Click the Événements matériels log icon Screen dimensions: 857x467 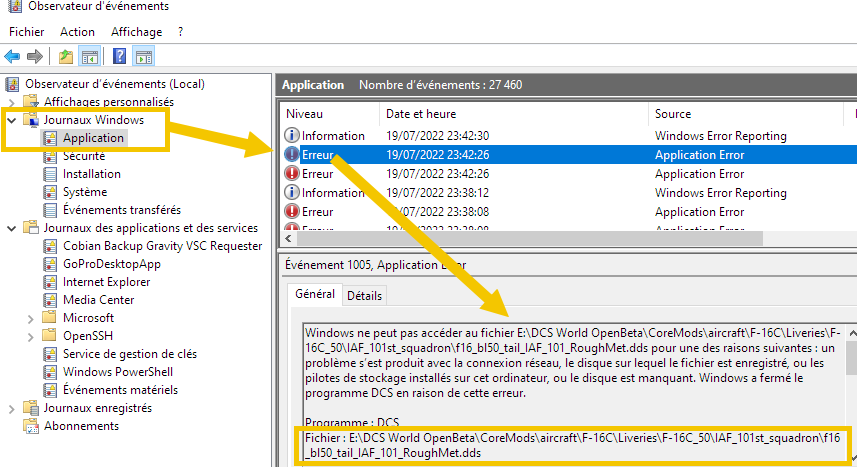pos(50,390)
